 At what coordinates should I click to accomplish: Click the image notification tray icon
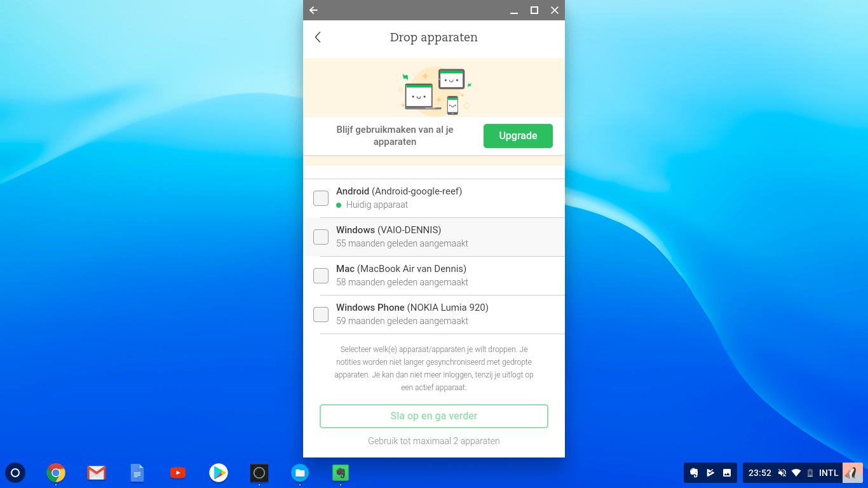727,473
